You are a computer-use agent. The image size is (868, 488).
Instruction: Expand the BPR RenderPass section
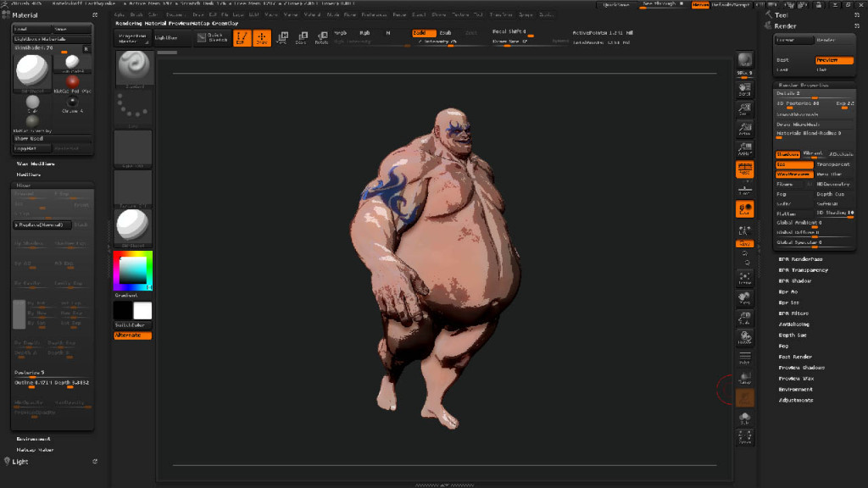pyautogui.click(x=800, y=259)
